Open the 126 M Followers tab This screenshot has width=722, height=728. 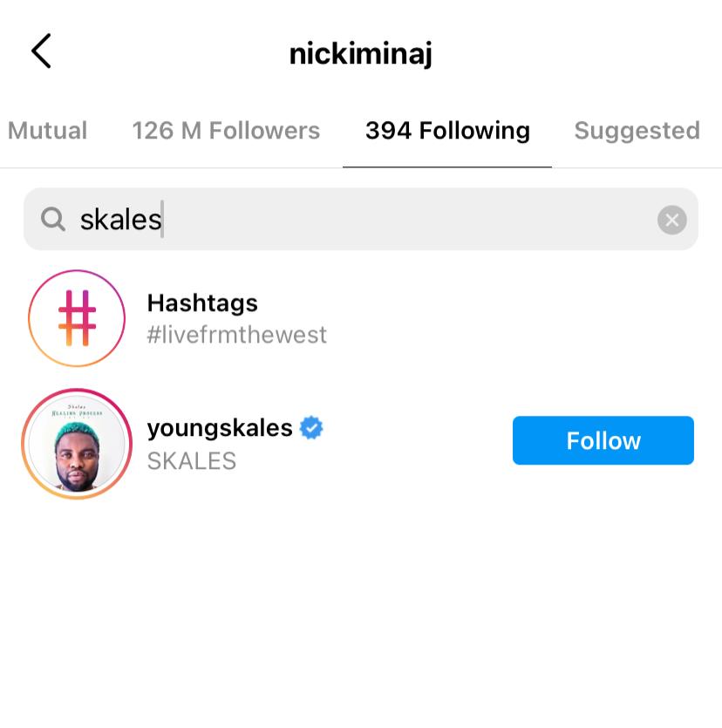point(226,131)
